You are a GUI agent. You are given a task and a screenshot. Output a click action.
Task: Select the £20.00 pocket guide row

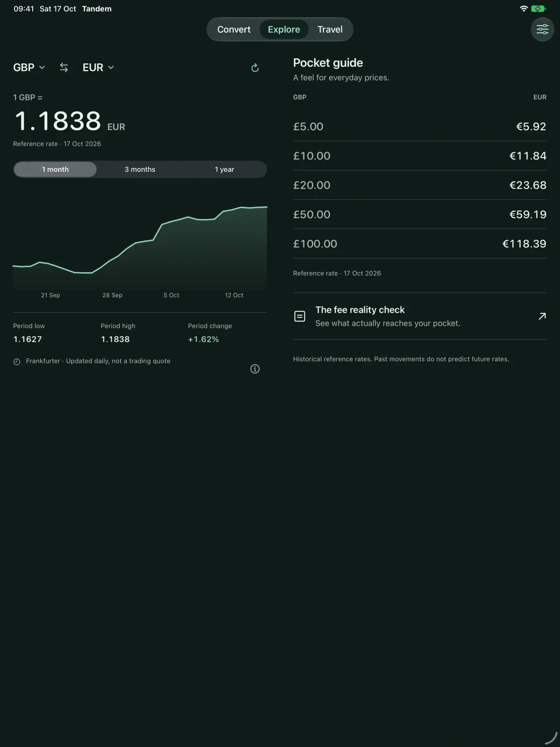[x=420, y=185]
